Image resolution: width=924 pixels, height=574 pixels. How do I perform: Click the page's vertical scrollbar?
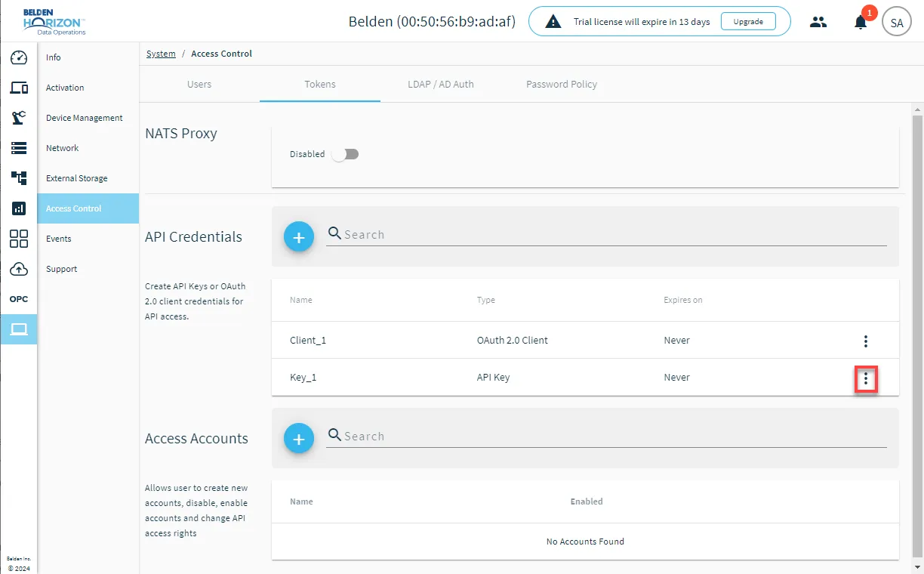tap(917, 336)
